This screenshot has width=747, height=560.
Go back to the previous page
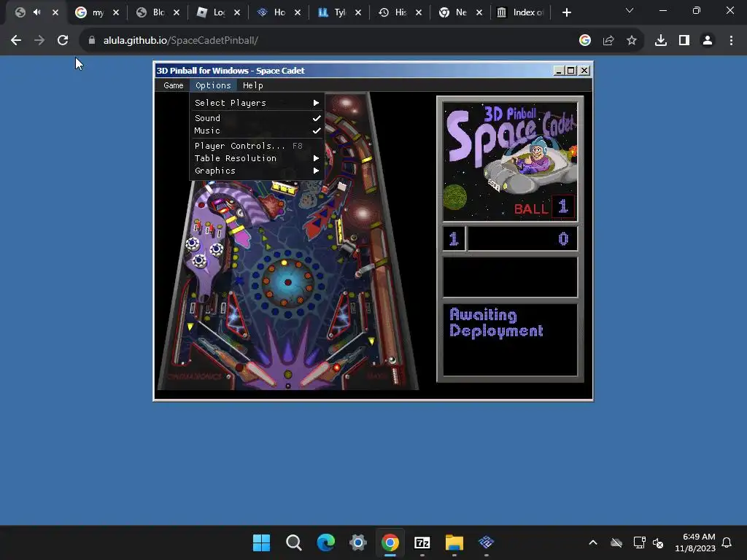16,41
